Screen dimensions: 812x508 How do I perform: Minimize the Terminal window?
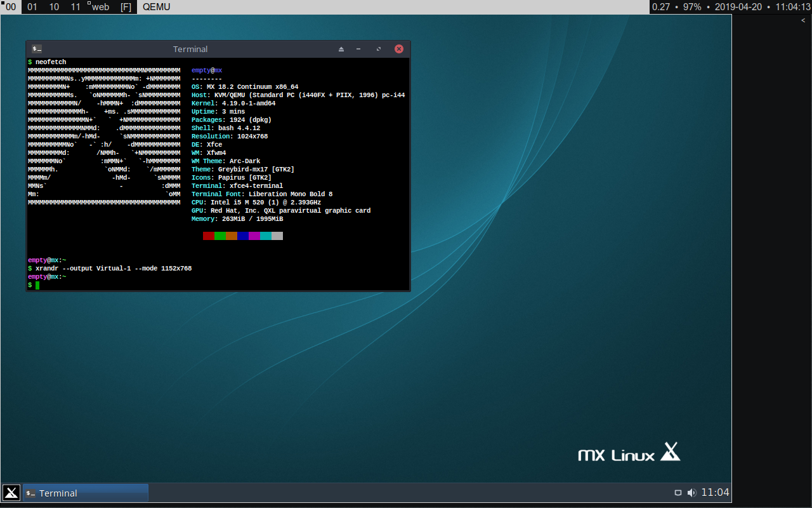coord(358,49)
